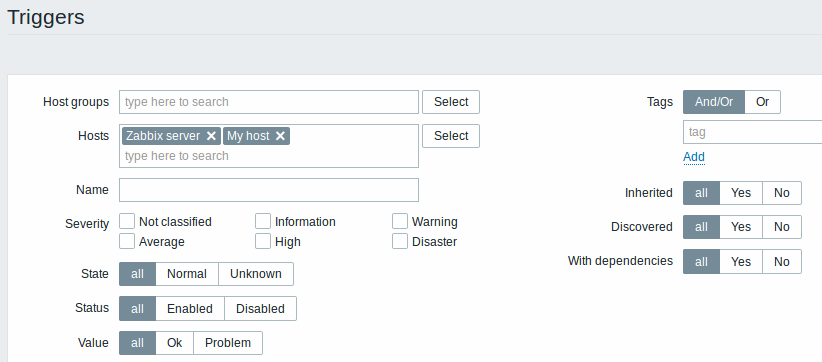The width and height of the screenshot is (822, 362).
Task: Set With dependencies to Yes
Action: [x=741, y=261]
